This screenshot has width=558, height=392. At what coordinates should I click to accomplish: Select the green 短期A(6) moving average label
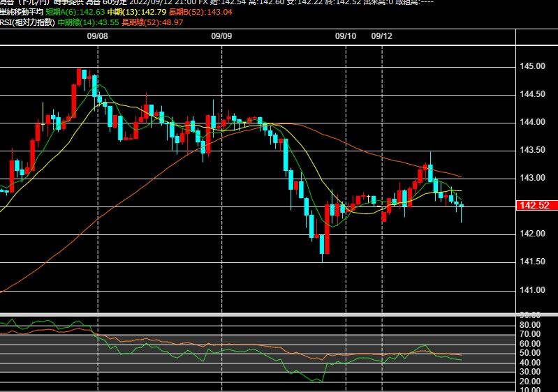(x=75, y=12)
